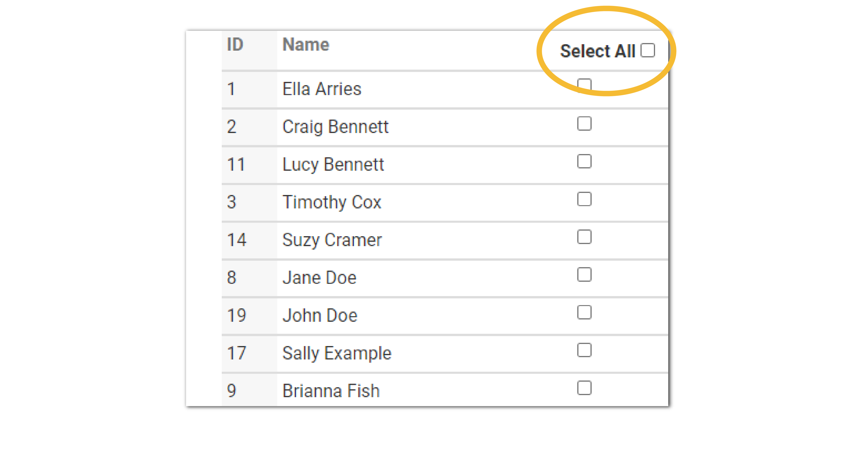Click the Select All label text
Screen dimensions: 868x458
(x=597, y=51)
